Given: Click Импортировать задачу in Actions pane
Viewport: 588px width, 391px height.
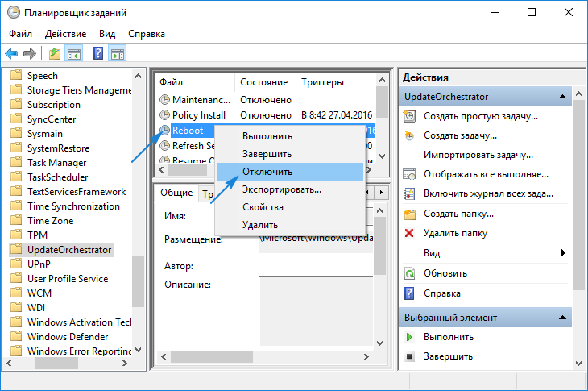Looking at the screenshot, I should click(478, 155).
